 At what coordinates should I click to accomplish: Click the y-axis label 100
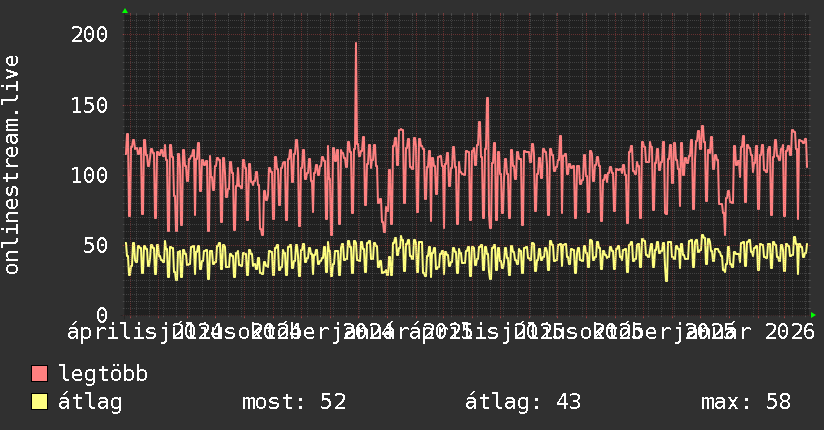[89, 175]
